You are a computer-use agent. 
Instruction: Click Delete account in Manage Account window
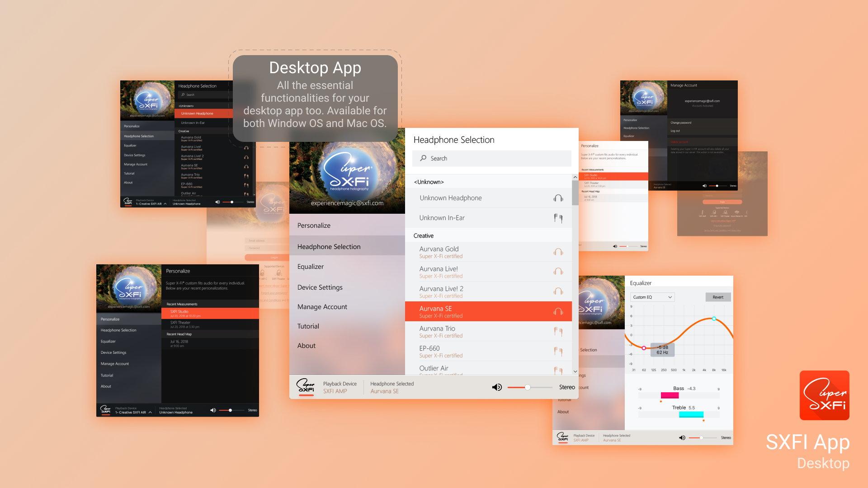click(x=679, y=142)
